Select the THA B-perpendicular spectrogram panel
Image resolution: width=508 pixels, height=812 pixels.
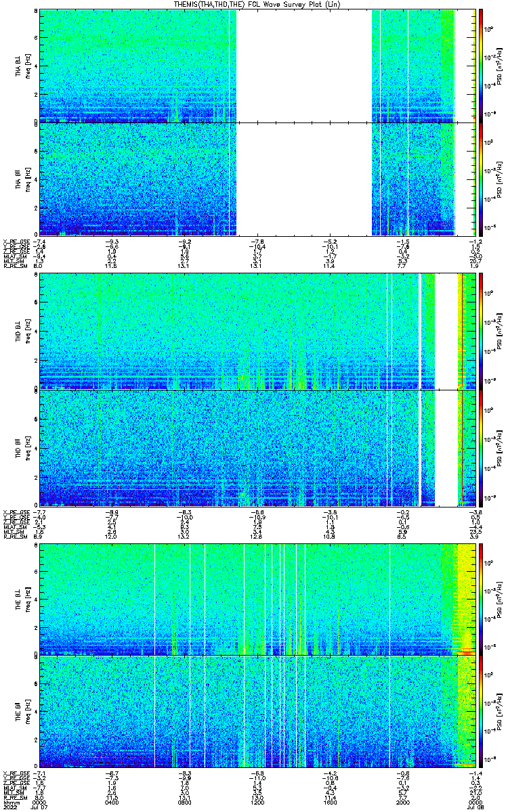(x=257, y=66)
